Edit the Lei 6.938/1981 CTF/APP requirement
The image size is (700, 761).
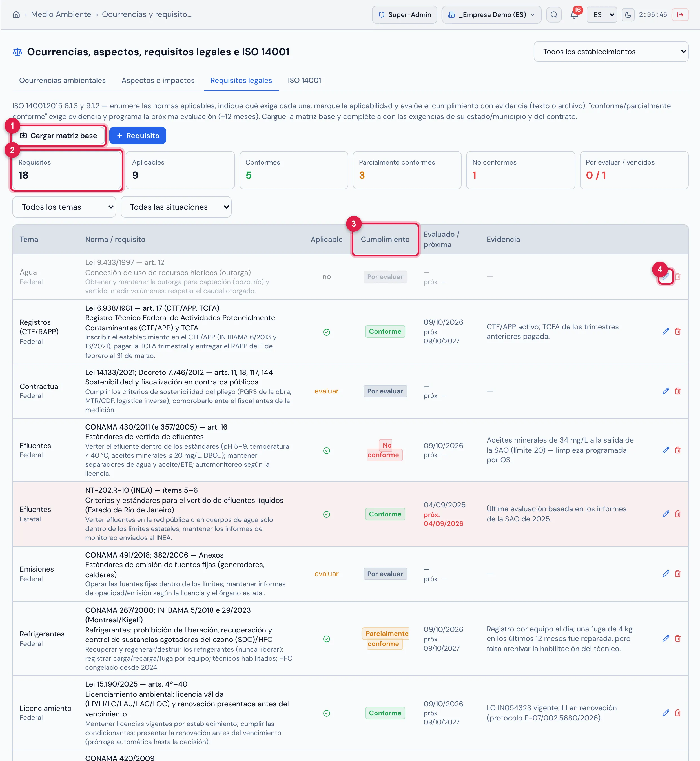coord(666,331)
